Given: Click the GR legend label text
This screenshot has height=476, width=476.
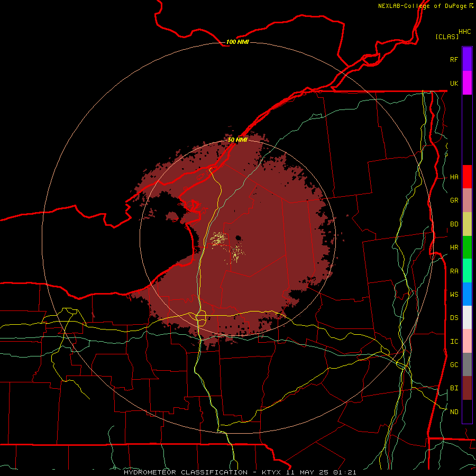Looking at the screenshot, I should tap(454, 200).
